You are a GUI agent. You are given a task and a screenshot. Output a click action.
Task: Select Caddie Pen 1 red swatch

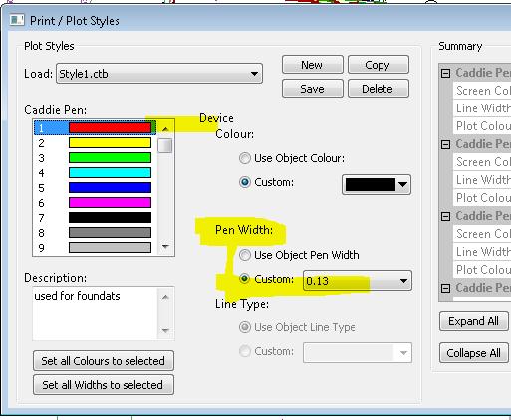[x=110, y=128]
